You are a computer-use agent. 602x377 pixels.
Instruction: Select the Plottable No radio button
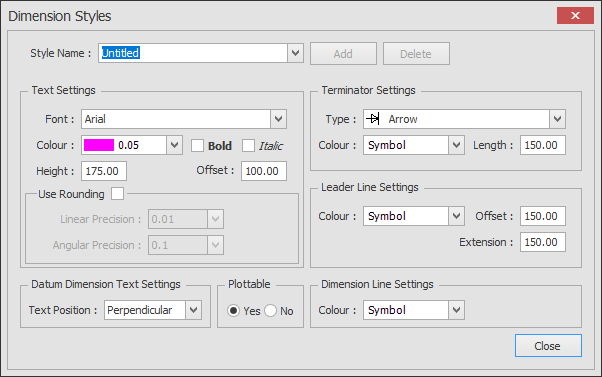coord(270,310)
